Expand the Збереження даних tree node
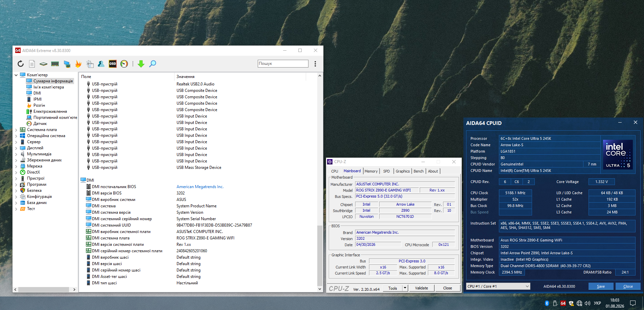The width and height of the screenshot is (644, 310). [x=16, y=160]
